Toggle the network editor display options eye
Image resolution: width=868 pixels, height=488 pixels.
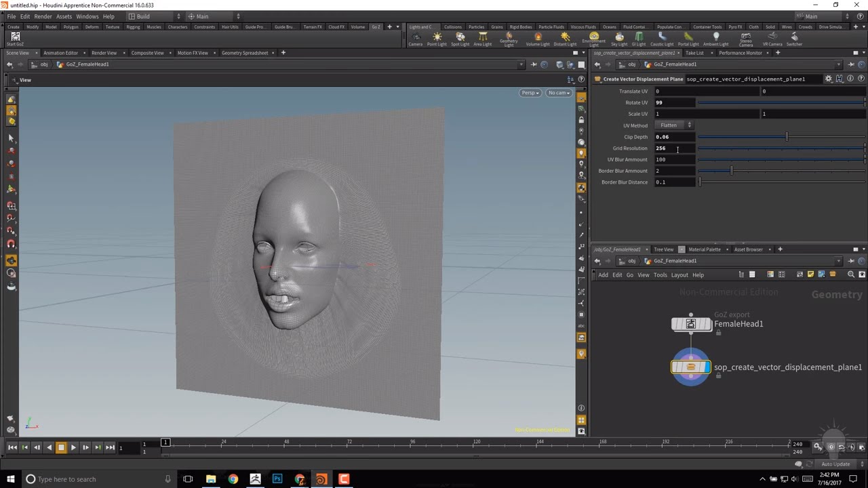tap(862, 274)
